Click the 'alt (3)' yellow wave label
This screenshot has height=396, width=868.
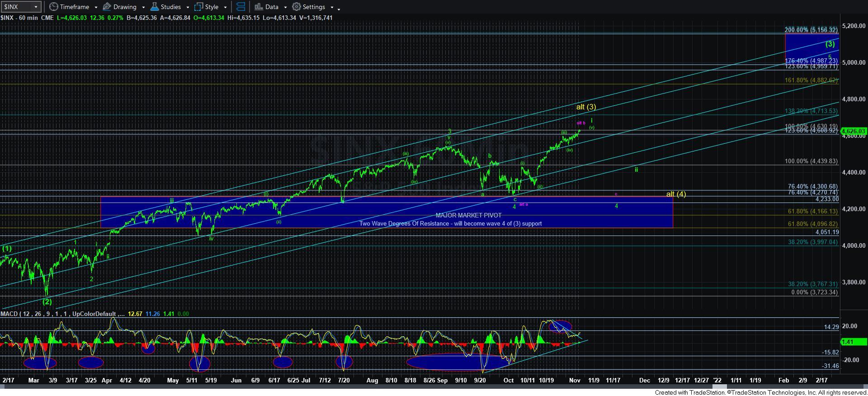[586, 107]
